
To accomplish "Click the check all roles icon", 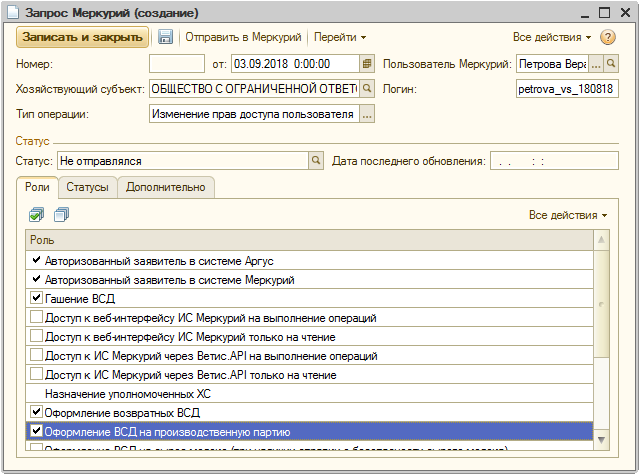I will tap(37, 214).
